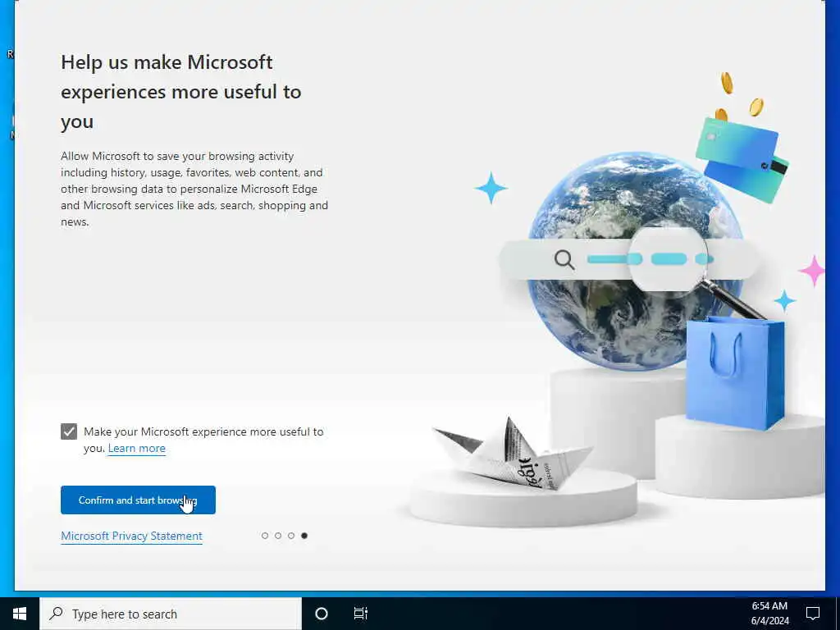Click the heading Help us make Microsoft experiences
This screenshot has width=840, height=630.
[x=181, y=92]
